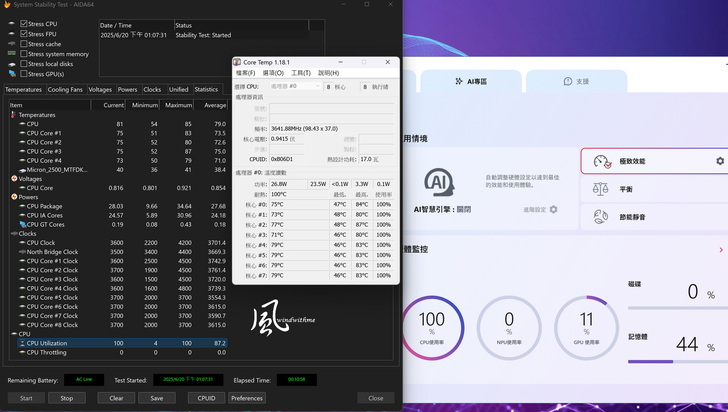This screenshot has height=412, width=728.
Task: Expand hardware monitoring with red chevron arrow
Action: [721, 250]
